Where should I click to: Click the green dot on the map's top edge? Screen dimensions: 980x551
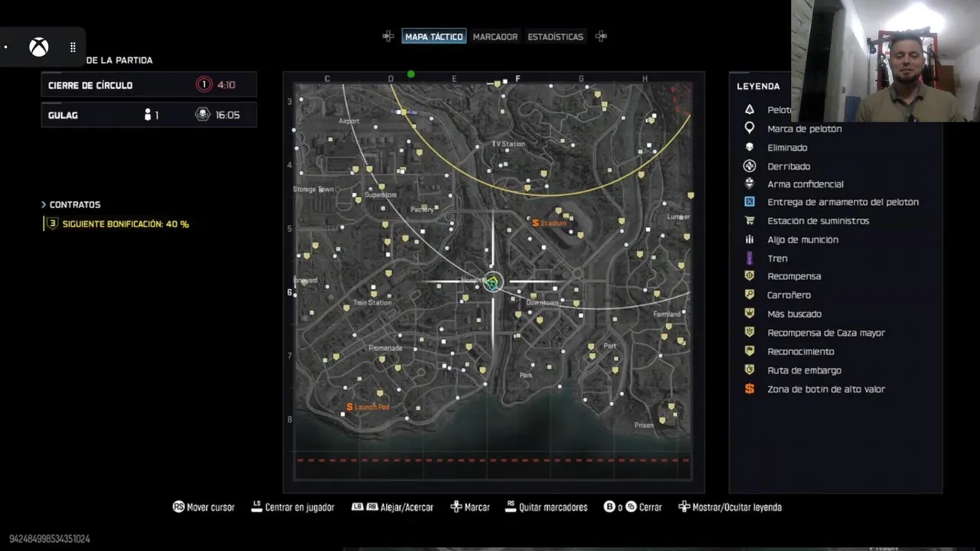click(411, 74)
